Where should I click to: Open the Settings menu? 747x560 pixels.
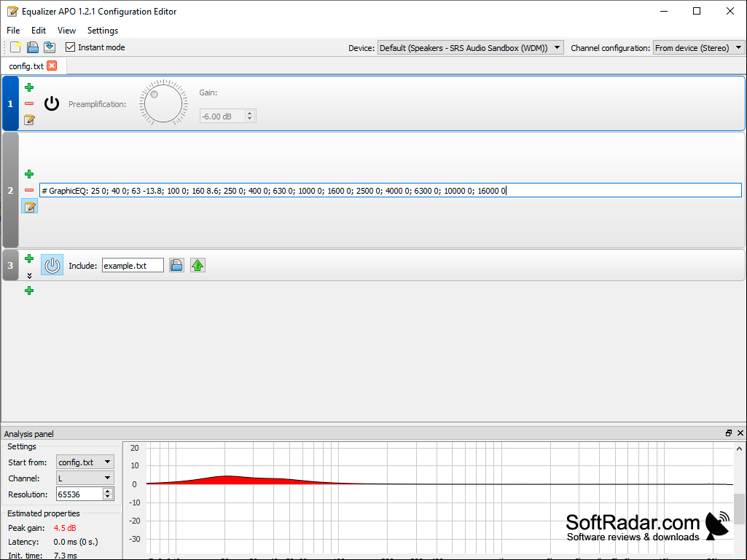[103, 31]
